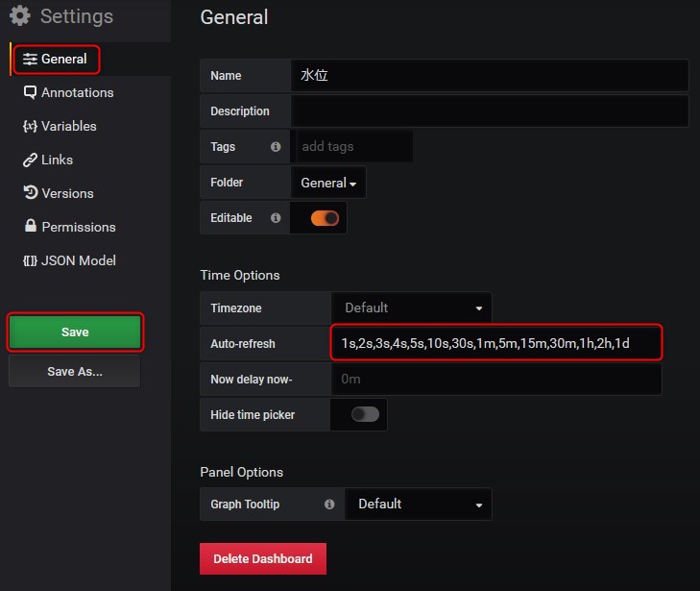Screen dimensions: 700x591
Task: Open the Graph Tooltip dropdown
Action: pyautogui.click(x=420, y=504)
